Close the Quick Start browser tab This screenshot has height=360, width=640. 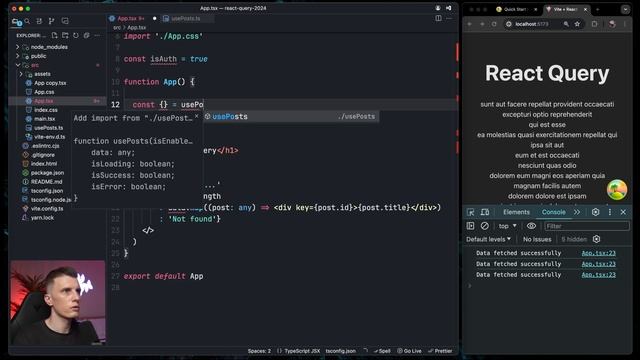536,9
